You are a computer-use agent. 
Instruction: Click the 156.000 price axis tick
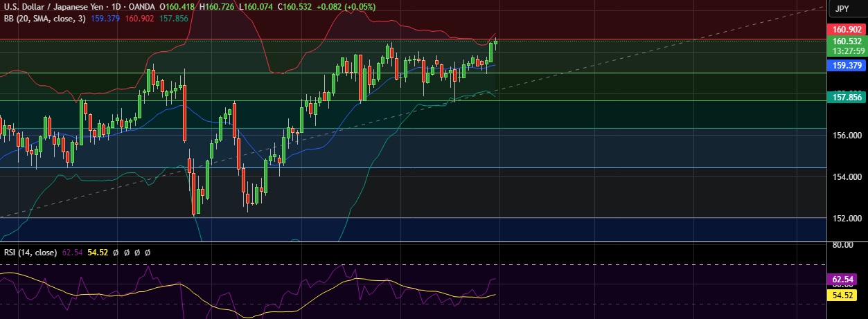[847, 135]
